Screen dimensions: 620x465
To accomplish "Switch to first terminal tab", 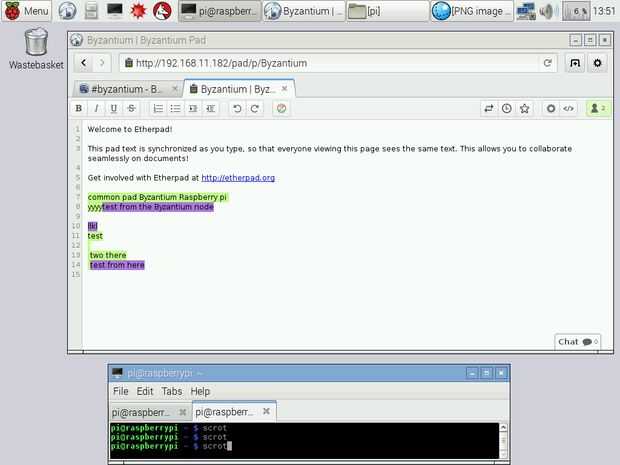I will [x=150, y=412].
